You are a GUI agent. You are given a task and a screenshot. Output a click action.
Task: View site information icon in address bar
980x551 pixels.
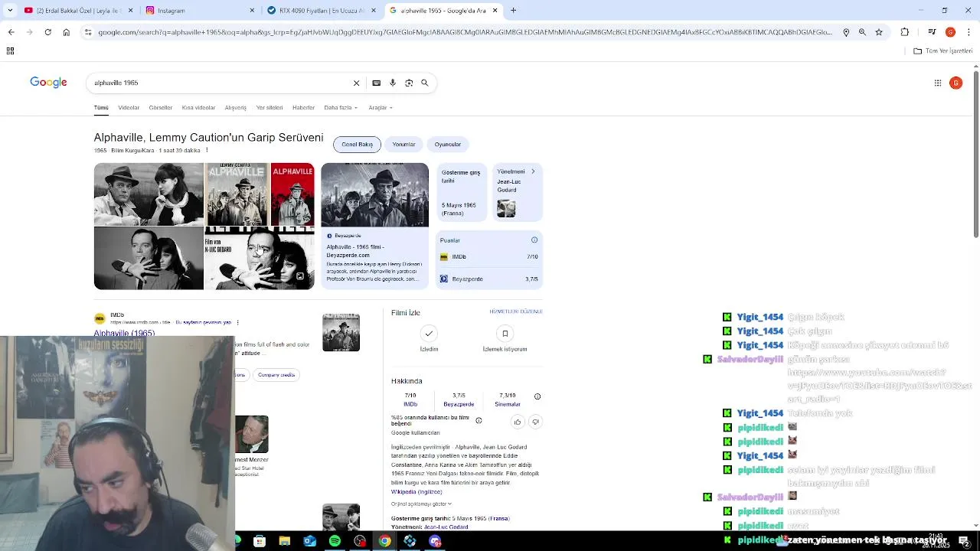88,32
